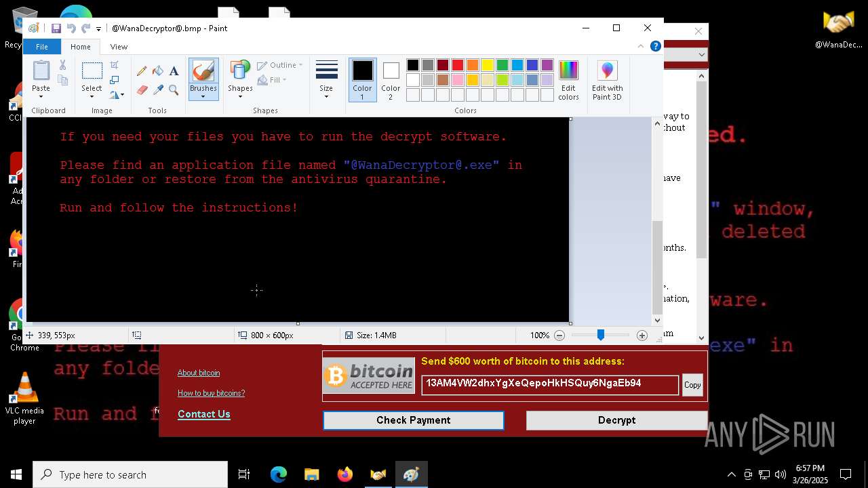Click the Paint icon on the taskbar
The width and height of the screenshot is (868, 488).
click(412, 474)
